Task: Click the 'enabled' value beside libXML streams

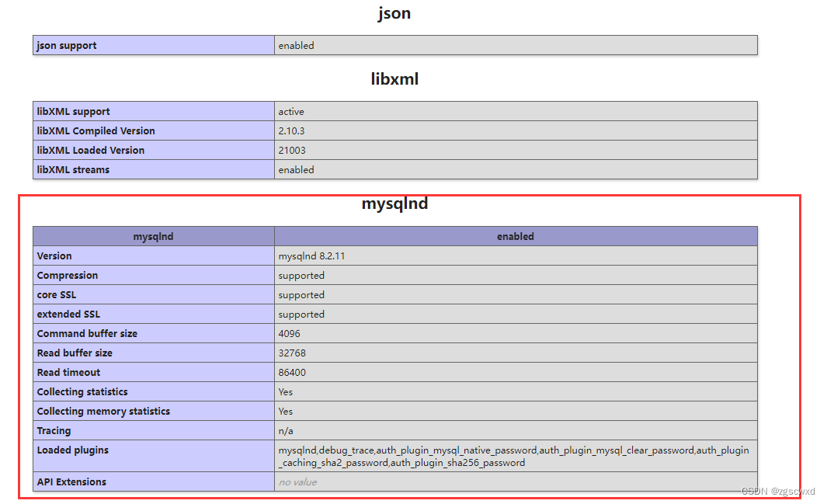Action: pos(296,170)
